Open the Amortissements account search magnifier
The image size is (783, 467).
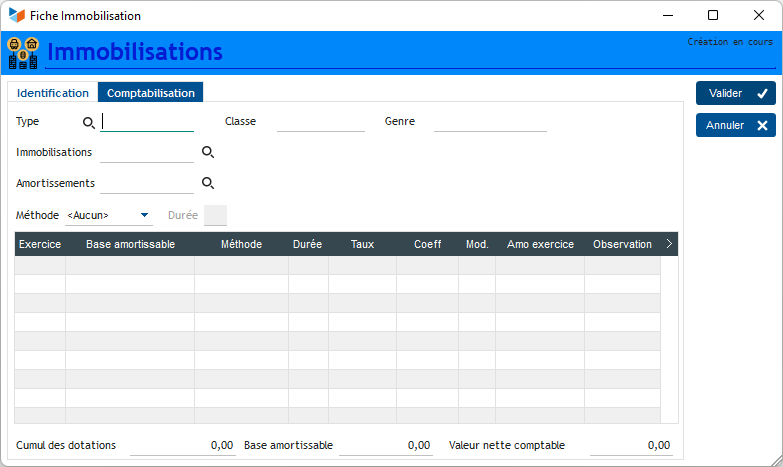point(208,183)
